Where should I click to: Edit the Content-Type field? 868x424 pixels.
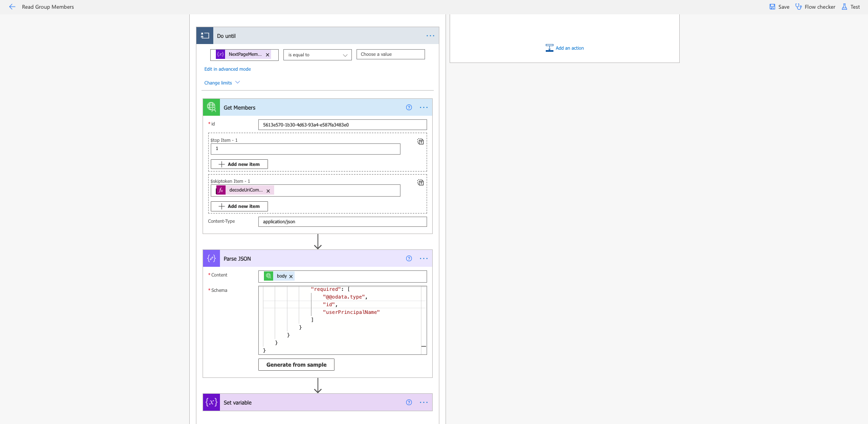(x=342, y=222)
